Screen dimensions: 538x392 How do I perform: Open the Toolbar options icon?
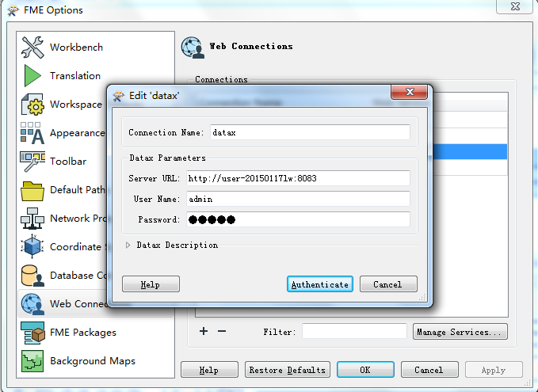click(x=32, y=162)
